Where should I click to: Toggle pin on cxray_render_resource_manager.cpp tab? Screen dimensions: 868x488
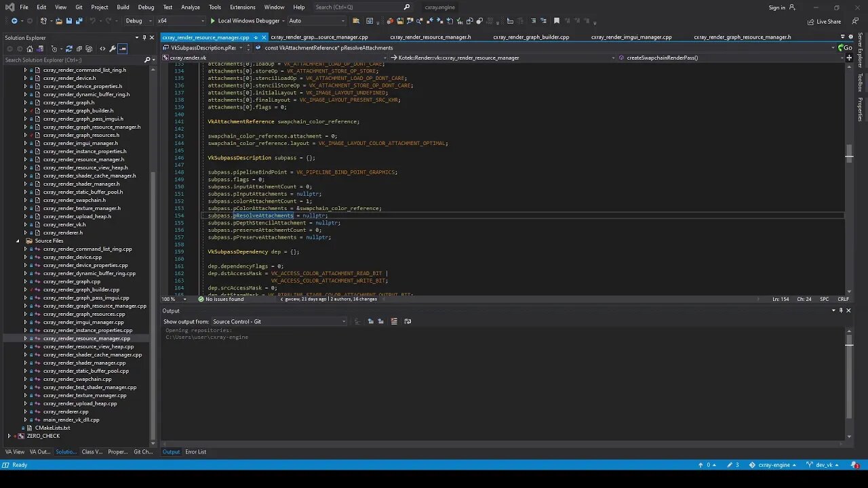[256, 37]
